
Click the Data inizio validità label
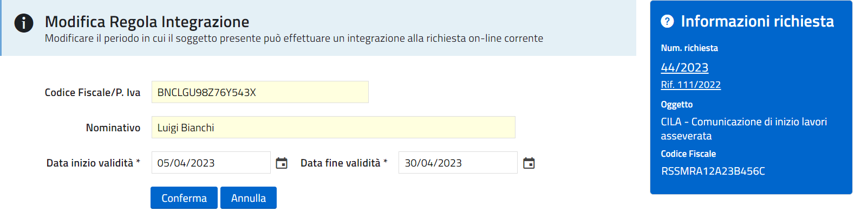93,163
